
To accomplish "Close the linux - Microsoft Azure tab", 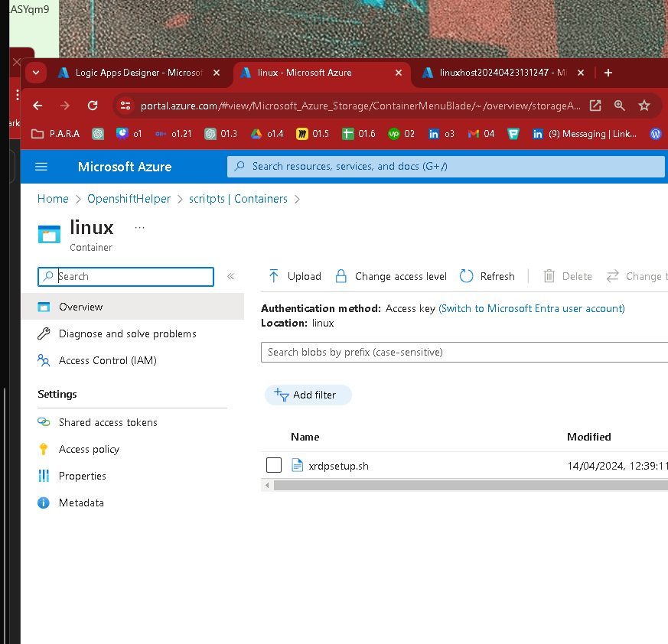I will coord(399,73).
